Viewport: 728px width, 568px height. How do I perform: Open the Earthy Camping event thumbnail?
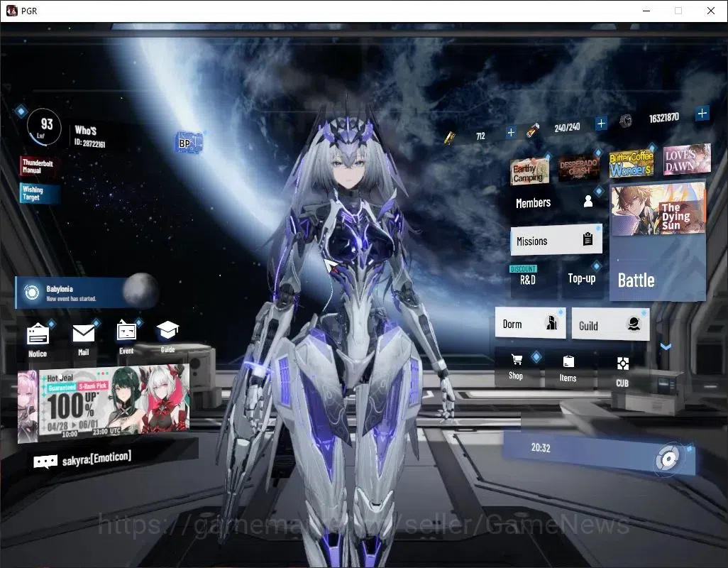(x=529, y=171)
